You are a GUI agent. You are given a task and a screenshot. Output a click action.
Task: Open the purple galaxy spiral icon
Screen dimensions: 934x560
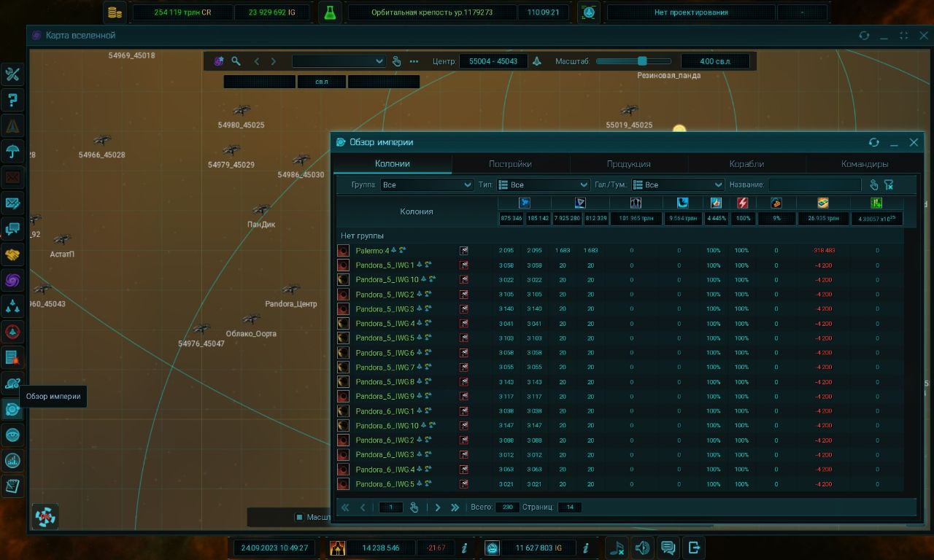tap(12, 280)
